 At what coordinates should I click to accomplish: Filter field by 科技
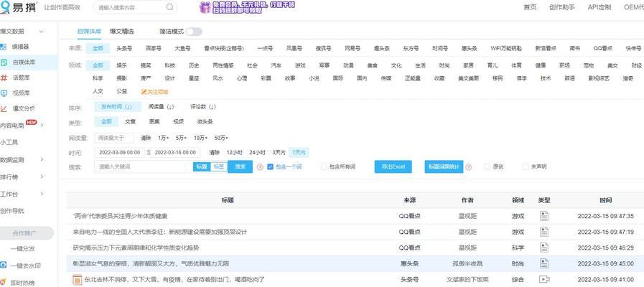coord(169,65)
